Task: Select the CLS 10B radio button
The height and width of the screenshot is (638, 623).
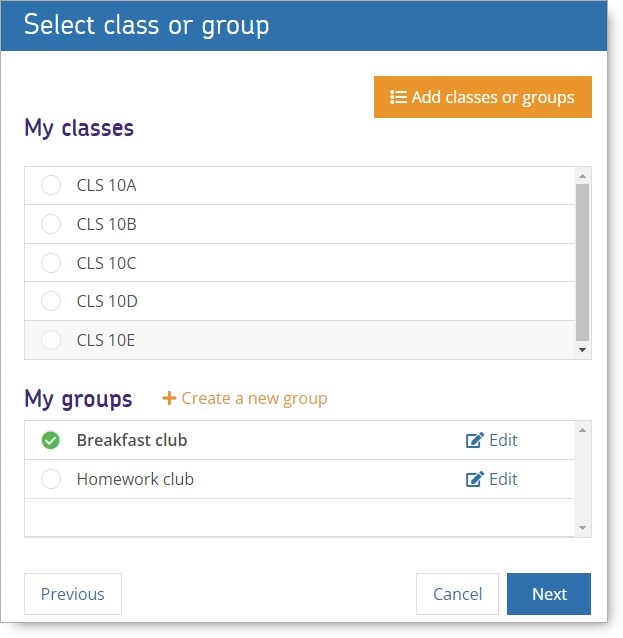Action: [51, 224]
